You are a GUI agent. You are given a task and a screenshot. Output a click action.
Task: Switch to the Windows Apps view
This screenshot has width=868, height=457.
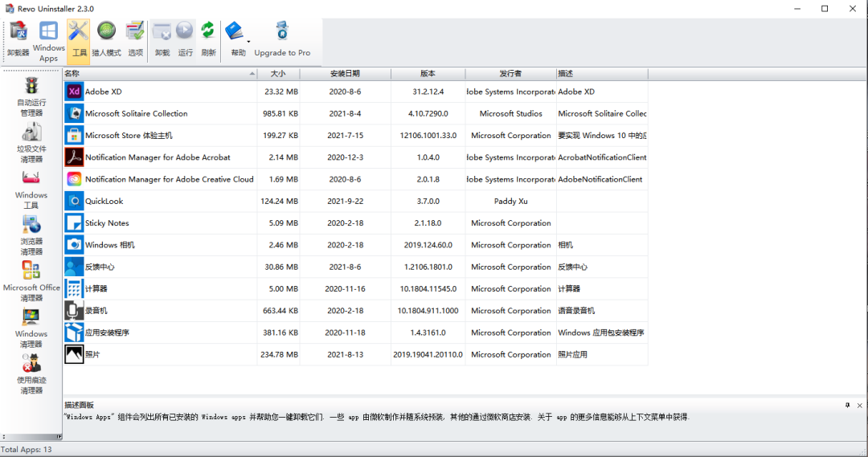48,42
